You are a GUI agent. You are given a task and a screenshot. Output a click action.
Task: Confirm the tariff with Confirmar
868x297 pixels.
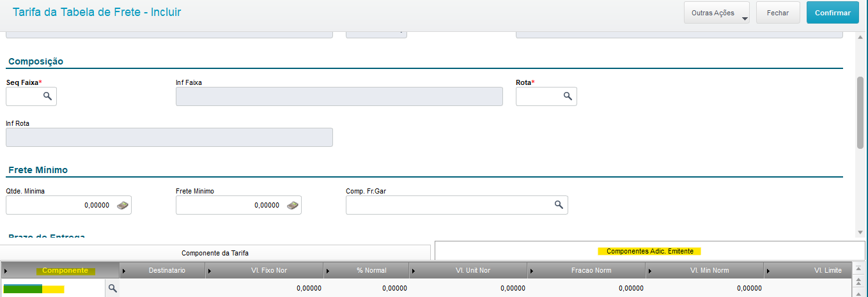coord(832,13)
